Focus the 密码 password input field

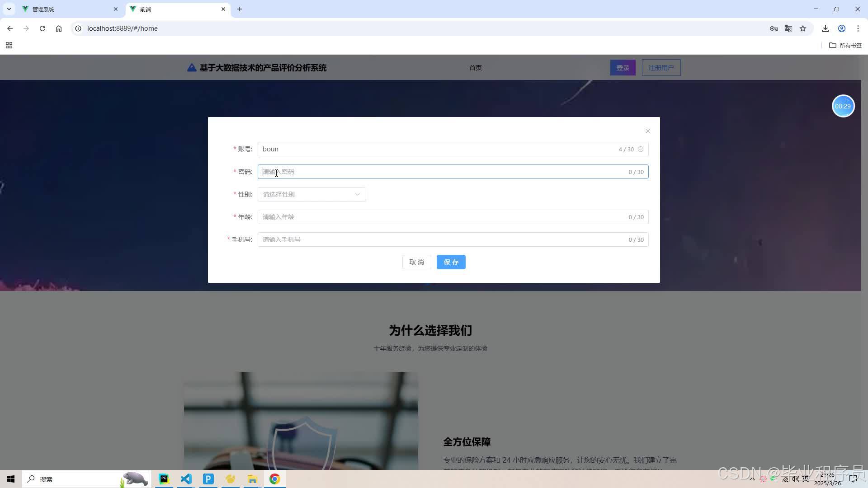[453, 172]
